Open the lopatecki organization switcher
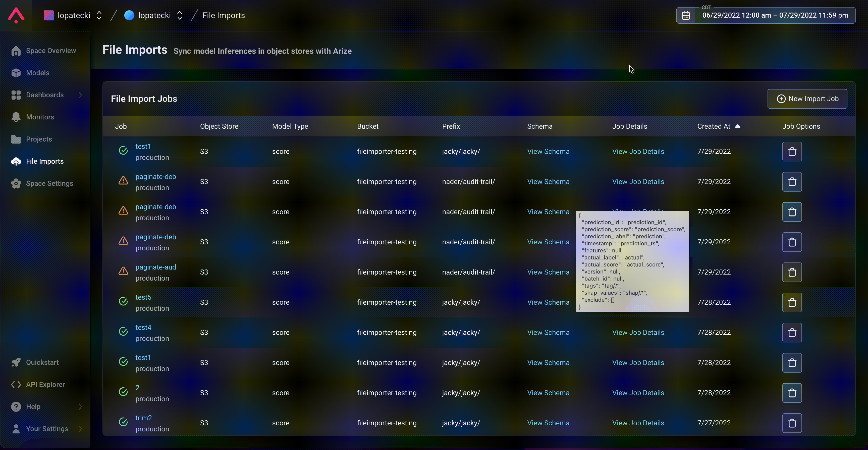The height and width of the screenshot is (450, 868). tap(99, 16)
